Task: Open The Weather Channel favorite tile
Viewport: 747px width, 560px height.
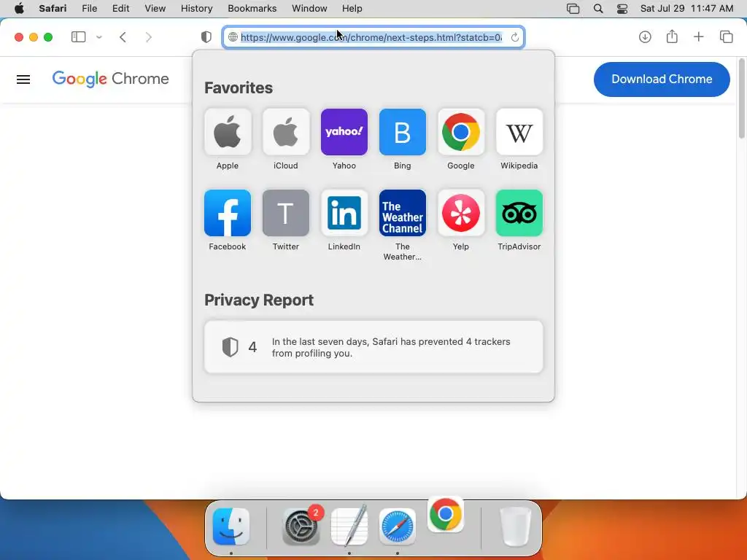Action: coord(403,213)
